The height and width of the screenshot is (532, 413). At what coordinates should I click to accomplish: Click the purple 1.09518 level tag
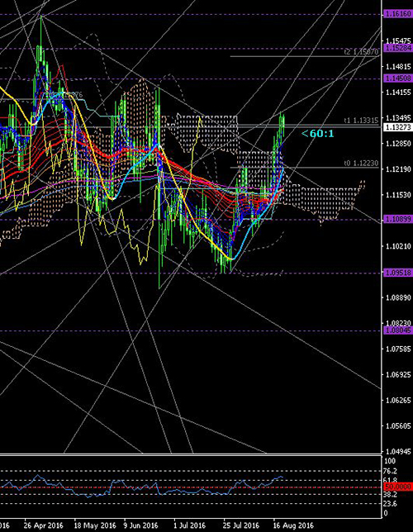tap(398, 273)
